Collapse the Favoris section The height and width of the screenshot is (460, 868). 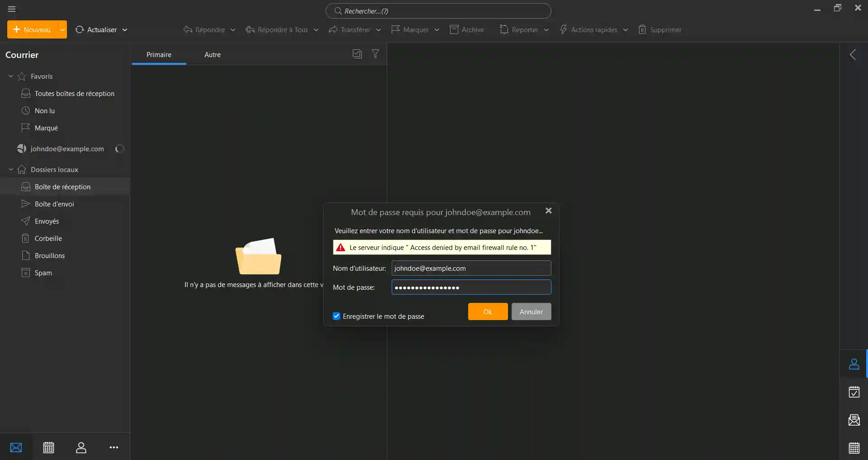[10, 76]
